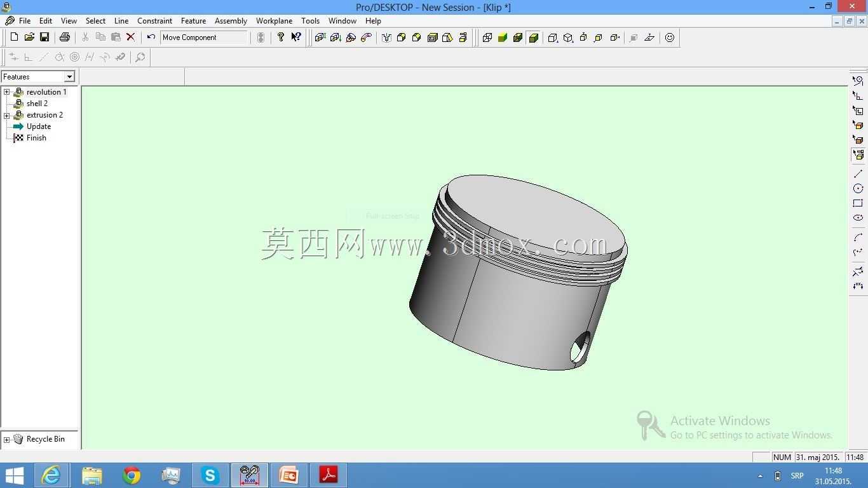Viewport: 868px width, 488px height.
Task: Click the view onto workplane icon
Action: point(649,37)
